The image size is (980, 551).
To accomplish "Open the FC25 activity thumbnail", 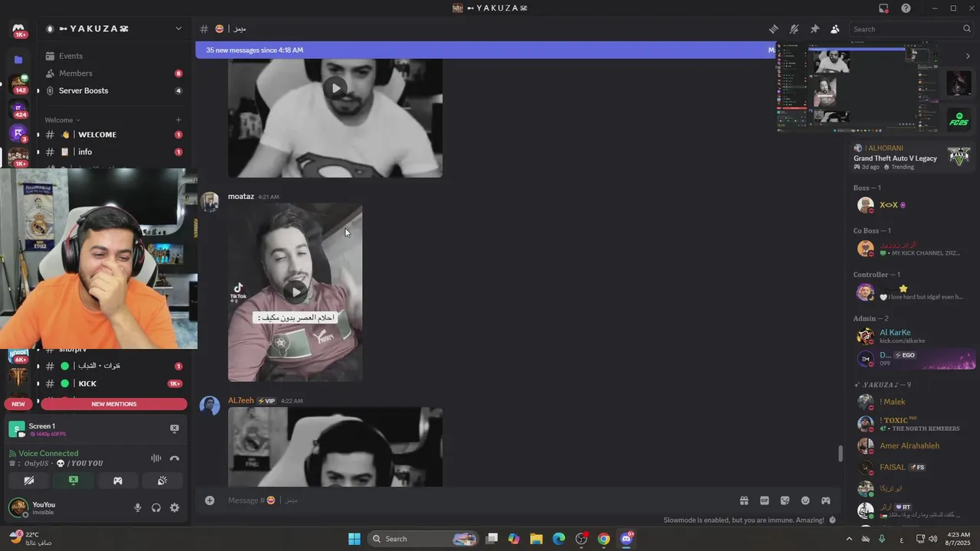I will [959, 119].
